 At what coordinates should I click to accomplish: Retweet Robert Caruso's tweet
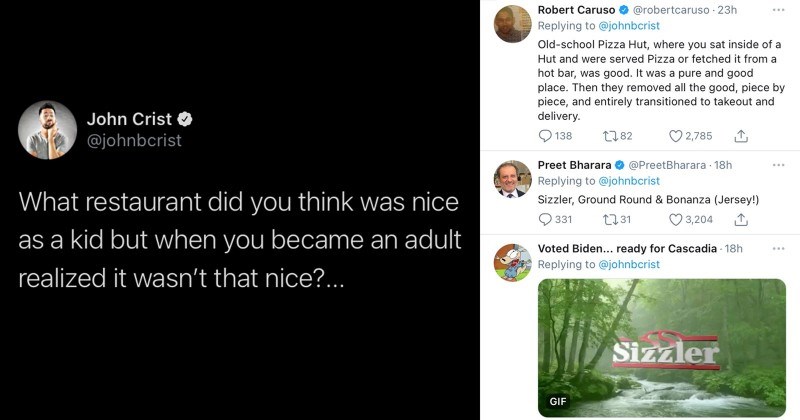click(612, 136)
